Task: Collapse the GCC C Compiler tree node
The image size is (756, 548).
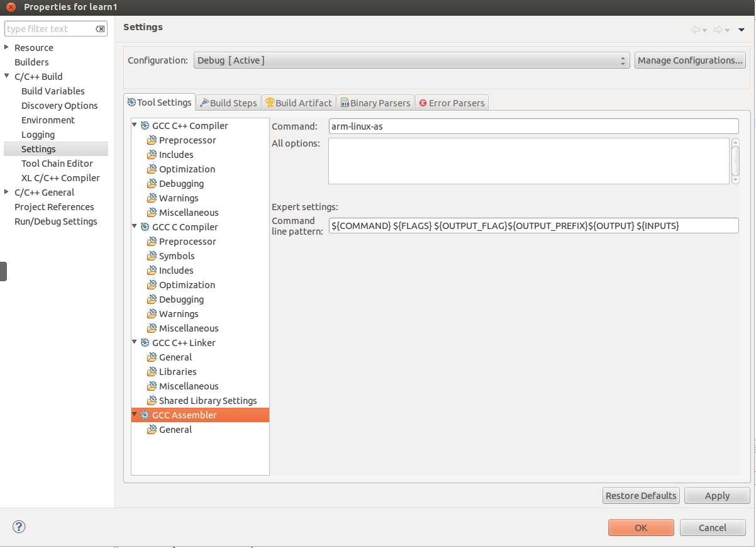Action: (x=135, y=226)
